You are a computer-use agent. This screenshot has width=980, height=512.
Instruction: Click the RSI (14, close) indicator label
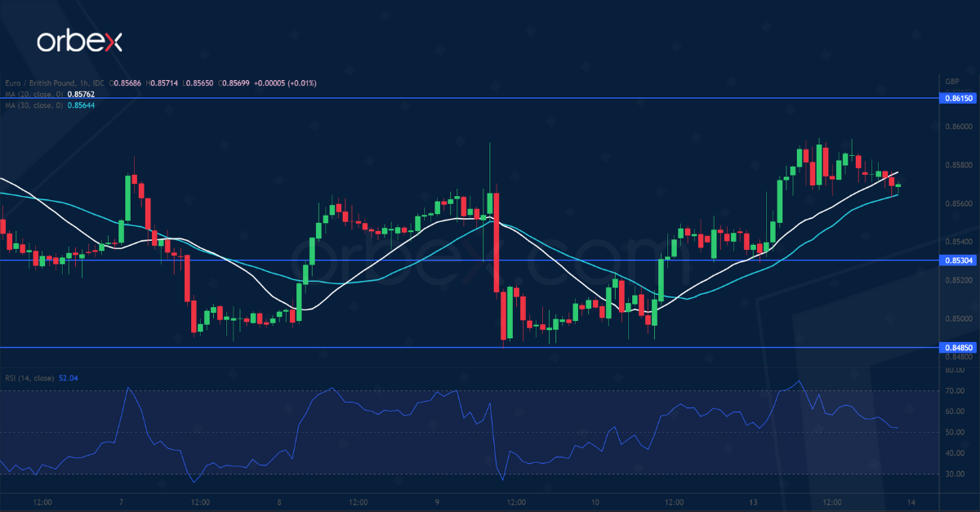[28, 378]
